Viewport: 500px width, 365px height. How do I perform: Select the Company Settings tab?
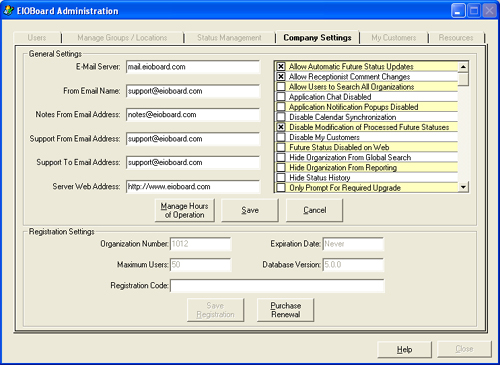[x=317, y=37]
